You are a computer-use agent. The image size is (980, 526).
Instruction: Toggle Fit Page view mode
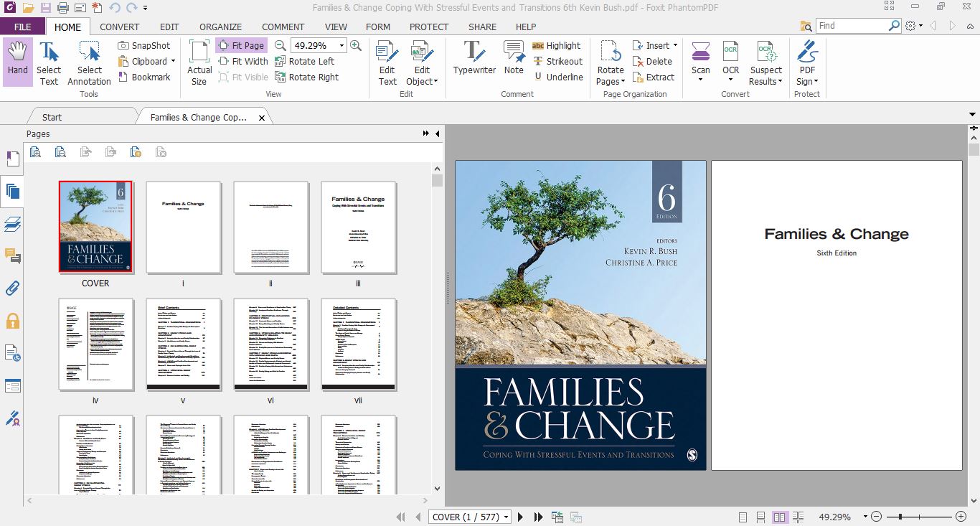pos(240,45)
